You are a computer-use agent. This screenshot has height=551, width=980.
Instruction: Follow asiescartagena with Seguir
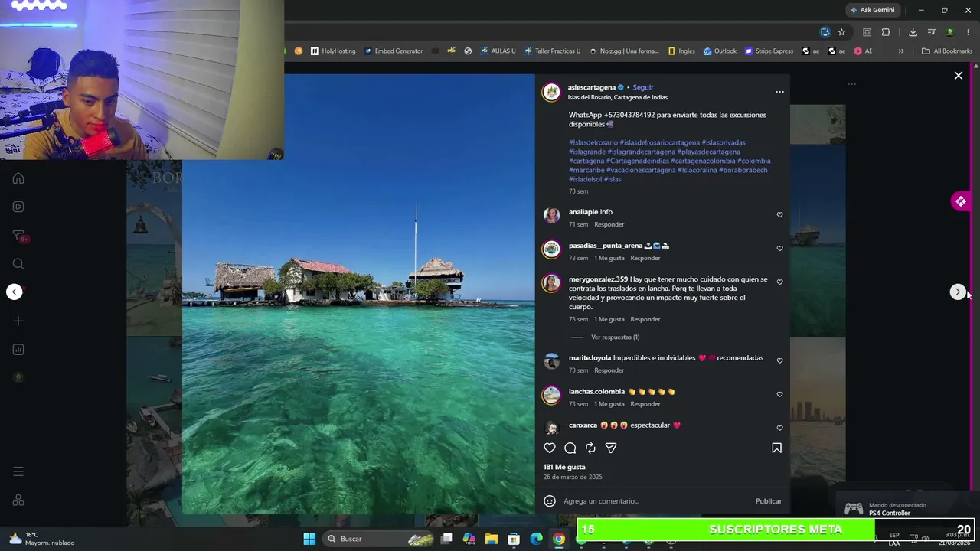click(x=643, y=87)
